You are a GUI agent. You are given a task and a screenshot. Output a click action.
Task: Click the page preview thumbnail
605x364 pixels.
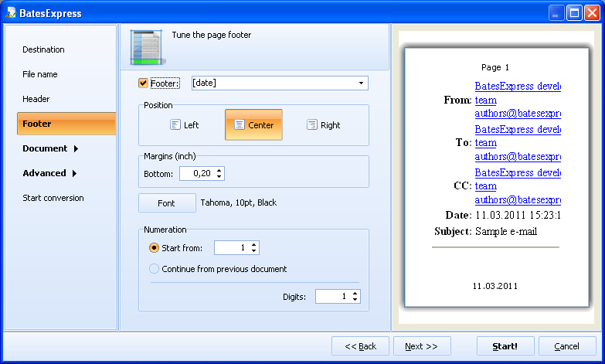(497, 177)
